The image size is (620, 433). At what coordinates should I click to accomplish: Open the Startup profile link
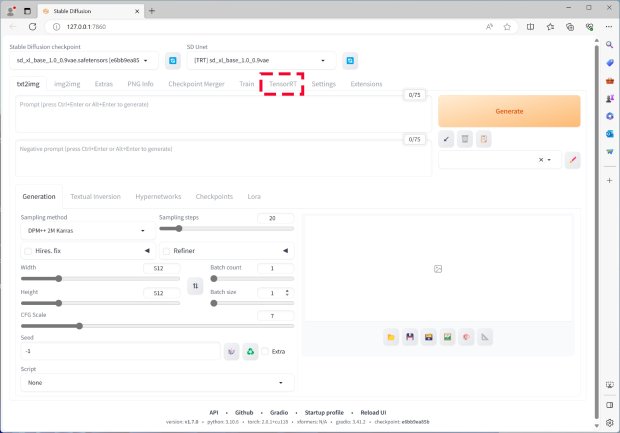tap(324, 412)
